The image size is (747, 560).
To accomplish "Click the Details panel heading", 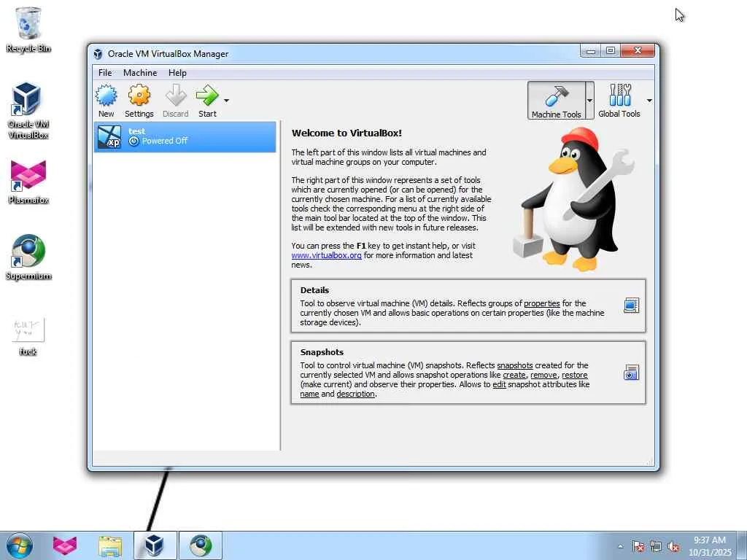I will [315, 290].
